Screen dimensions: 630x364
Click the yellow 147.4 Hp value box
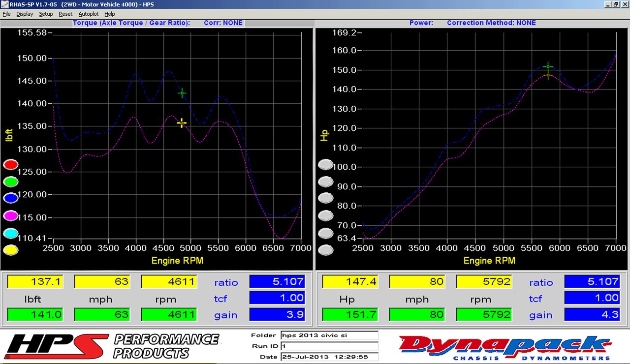(350, 281)
